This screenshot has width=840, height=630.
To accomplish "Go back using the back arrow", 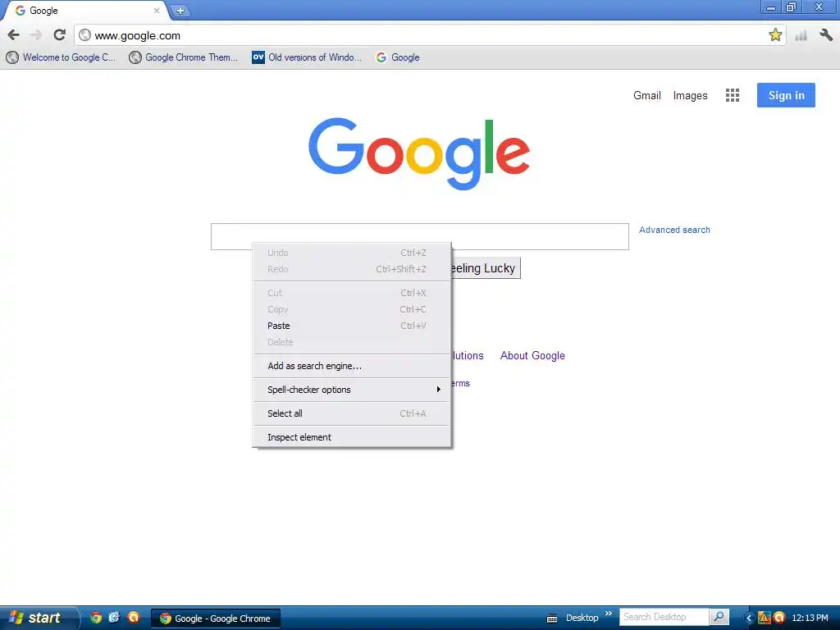I will pyautogui.click(x=14, y=35).
